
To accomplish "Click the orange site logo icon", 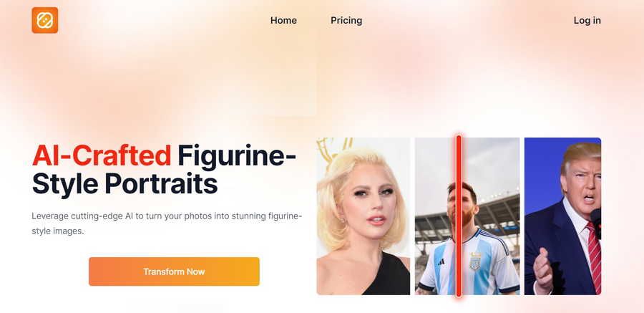I will [45, 20].
